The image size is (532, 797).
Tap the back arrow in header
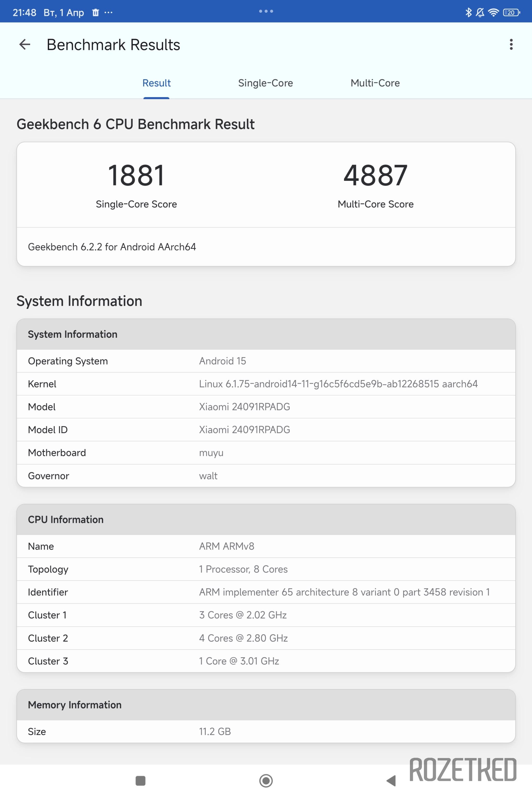(x=25, y=44)
